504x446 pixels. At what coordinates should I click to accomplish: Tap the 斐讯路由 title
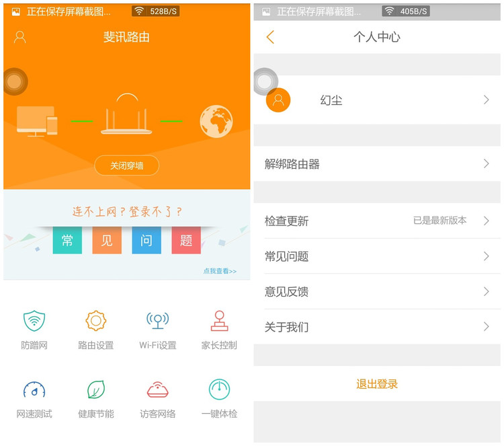point(126,37)
